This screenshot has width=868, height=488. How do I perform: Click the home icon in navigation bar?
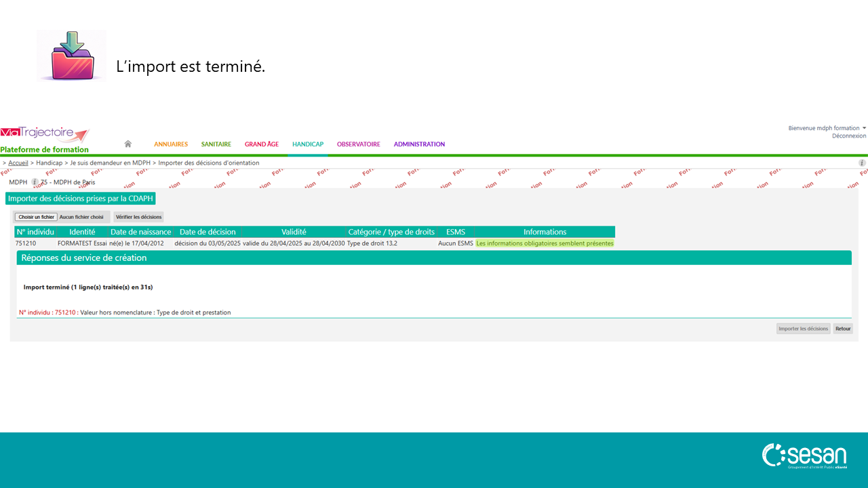click(127, 144)
